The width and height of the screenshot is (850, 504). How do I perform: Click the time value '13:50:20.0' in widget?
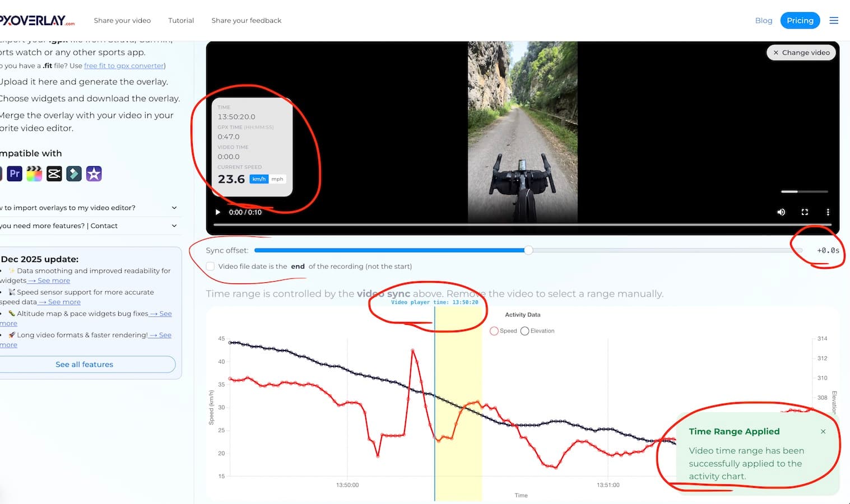236,117
